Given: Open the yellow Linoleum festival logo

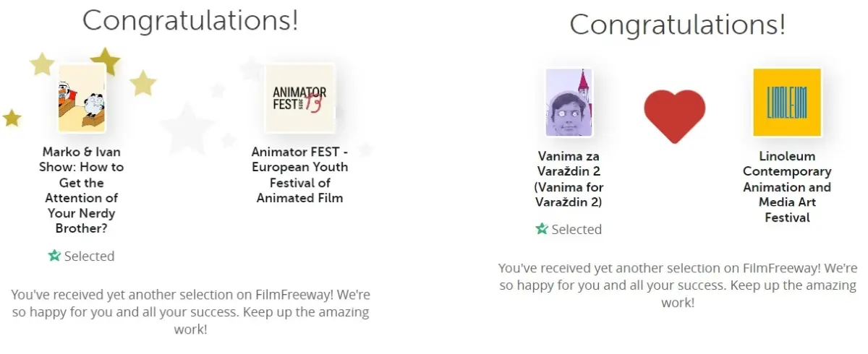Looking at the screenshot, I should (787, 103).
